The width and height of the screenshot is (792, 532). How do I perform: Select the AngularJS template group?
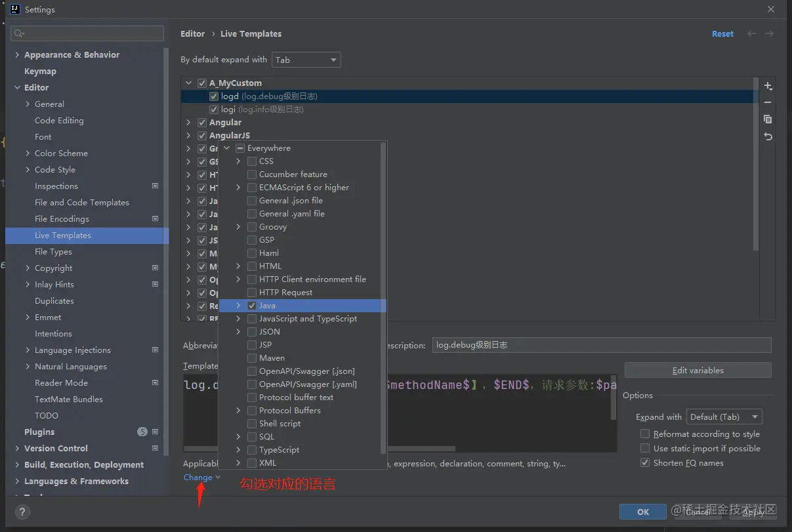[x=230, y=136]
